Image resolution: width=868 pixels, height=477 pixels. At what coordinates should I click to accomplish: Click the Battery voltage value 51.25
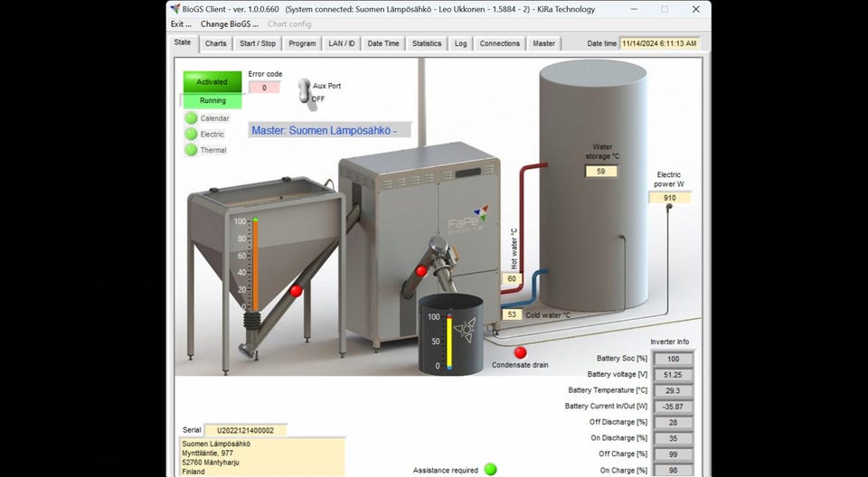673,375
